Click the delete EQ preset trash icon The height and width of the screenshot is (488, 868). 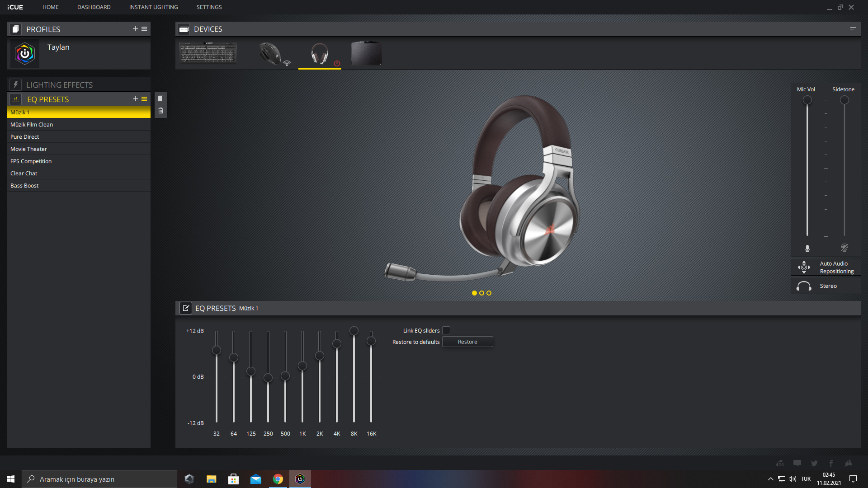tap(160, 111)
